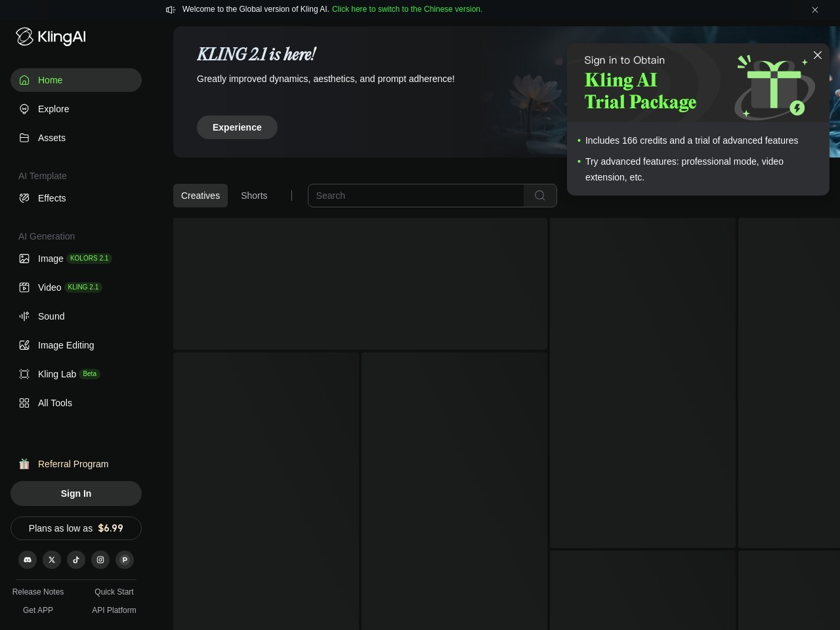The image size is (840, 630).
Task: Select the Creatives tab
Action: coord(200,196)
